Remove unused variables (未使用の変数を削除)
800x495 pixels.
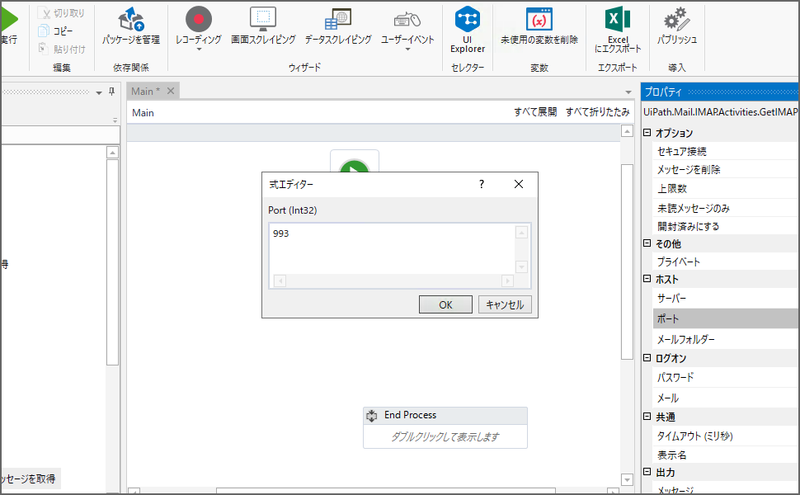tap(539, 26)
